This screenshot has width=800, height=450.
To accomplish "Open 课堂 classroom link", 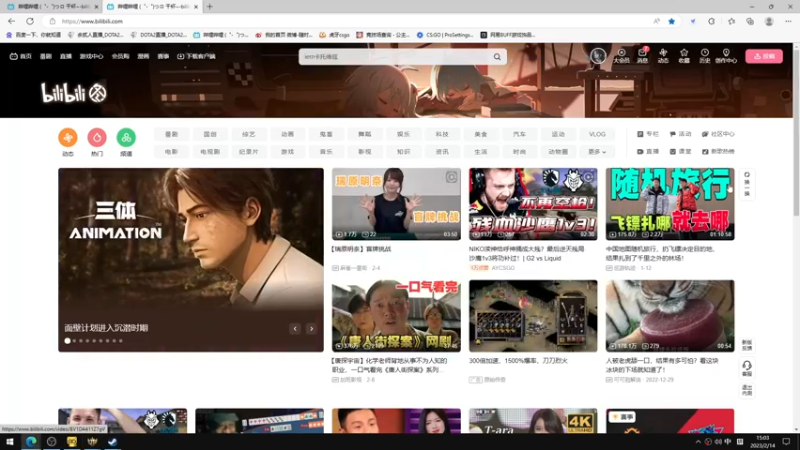I will [x=680, y=152].
